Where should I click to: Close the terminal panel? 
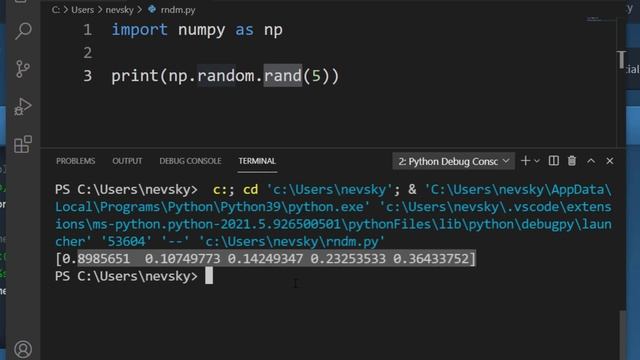coord(610,161)
